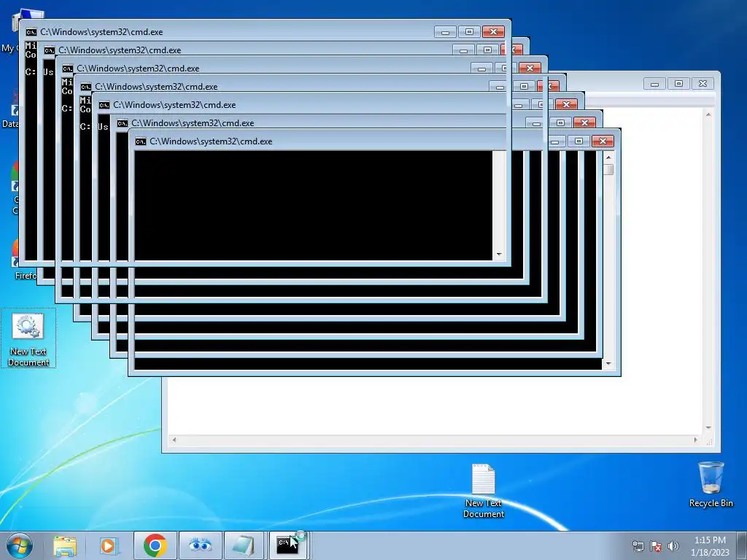
Task: Click the background window's horizontal scroll-right arrow
Action: point(695,440)
